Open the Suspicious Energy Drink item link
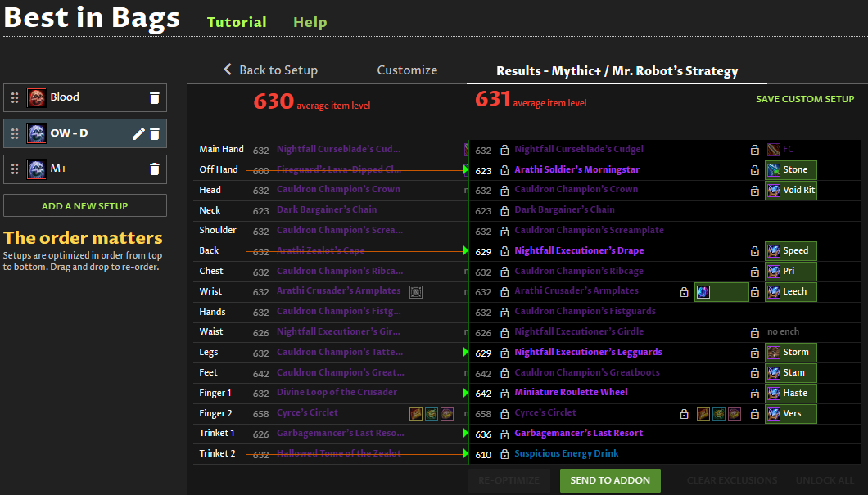This screenshot has height=495, width=868. [567, 453]
